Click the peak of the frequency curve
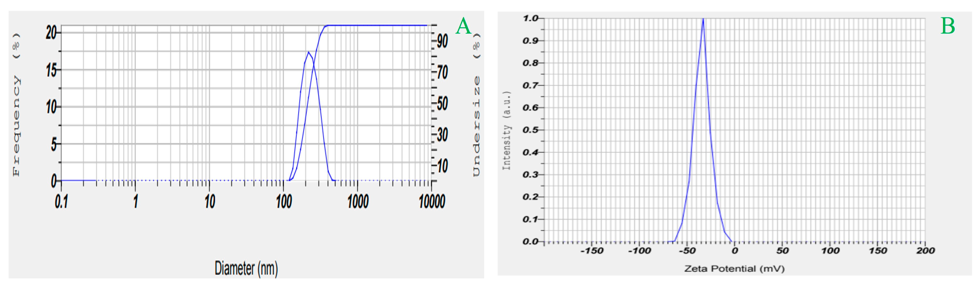 308,52
